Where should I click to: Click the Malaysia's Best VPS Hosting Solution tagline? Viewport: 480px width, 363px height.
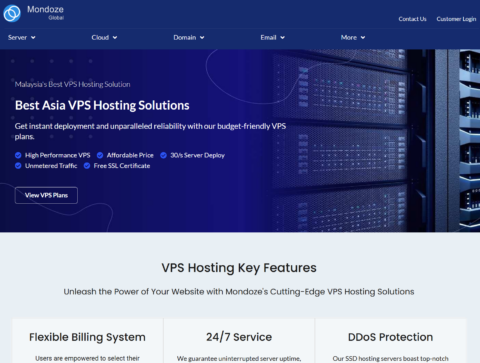click(x=72, y=84)
